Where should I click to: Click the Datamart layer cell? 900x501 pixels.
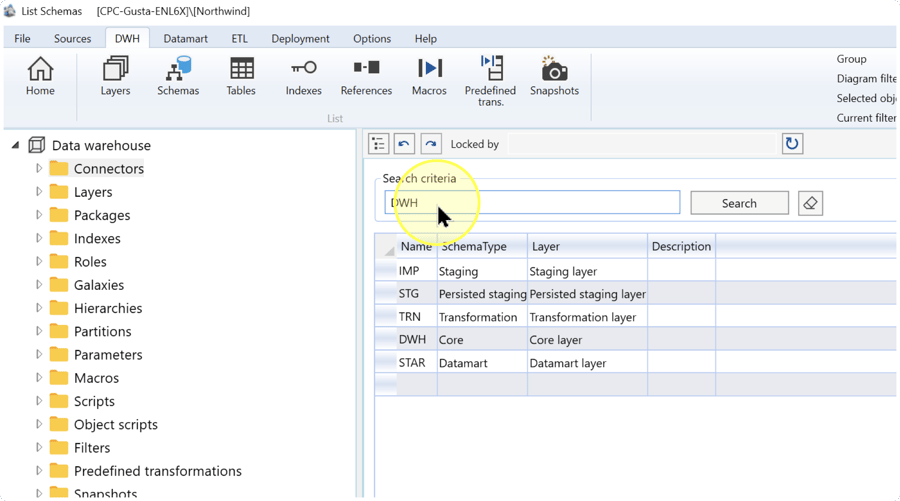(587, 363)
